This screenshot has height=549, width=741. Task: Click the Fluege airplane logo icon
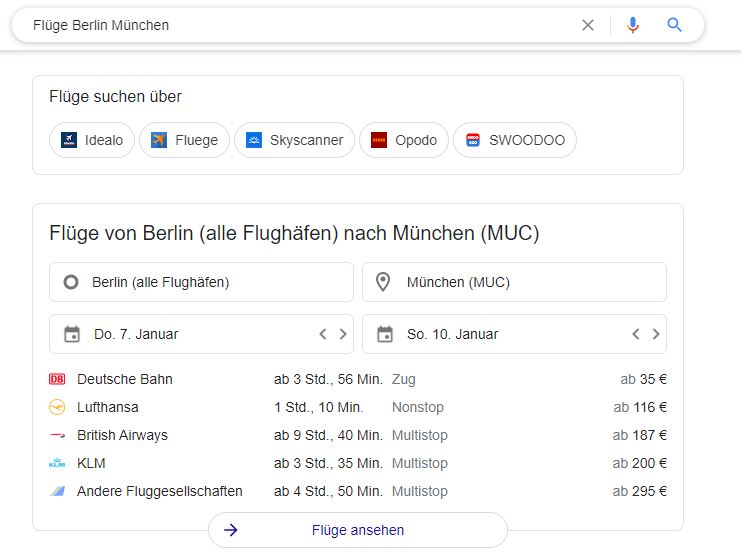click(159, 140)
